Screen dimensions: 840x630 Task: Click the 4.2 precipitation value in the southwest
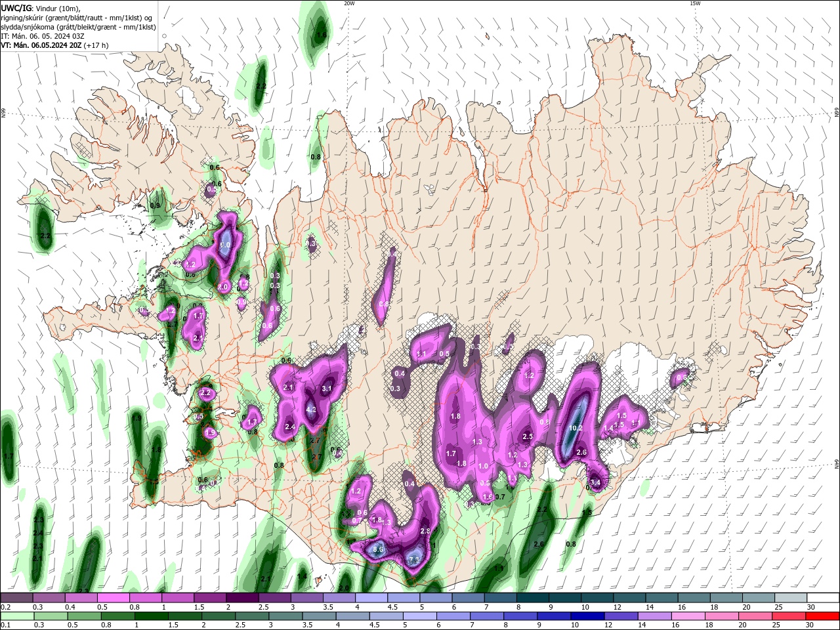point(312,409)
